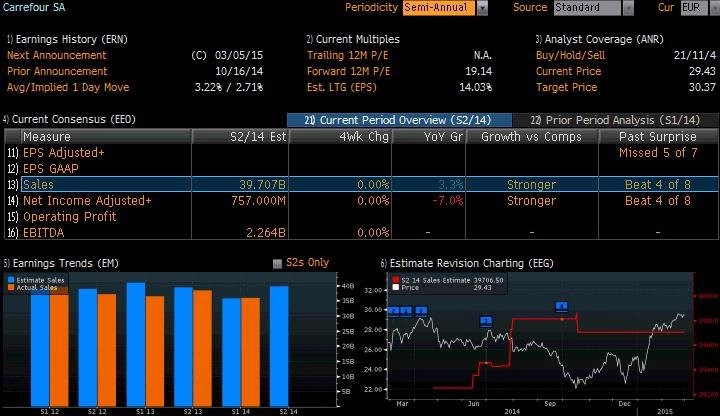Open Current Multiples section
The image size is (720, 416).
[353, 39]
